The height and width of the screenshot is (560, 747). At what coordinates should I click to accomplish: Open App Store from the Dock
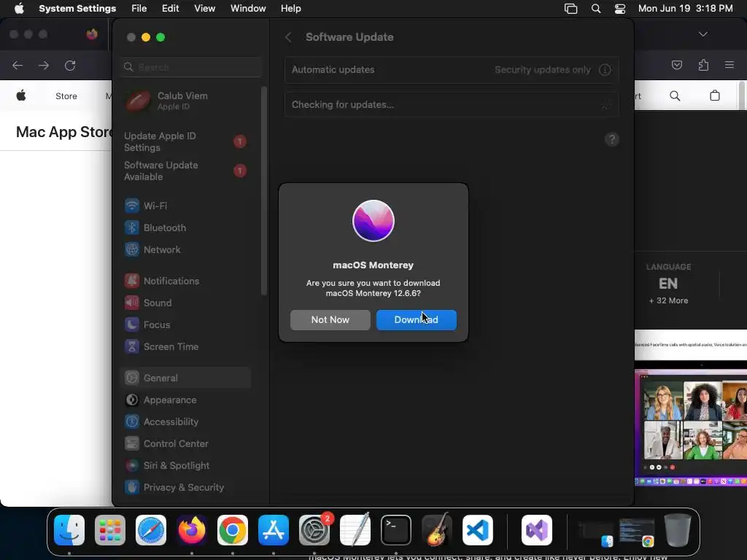274,530
